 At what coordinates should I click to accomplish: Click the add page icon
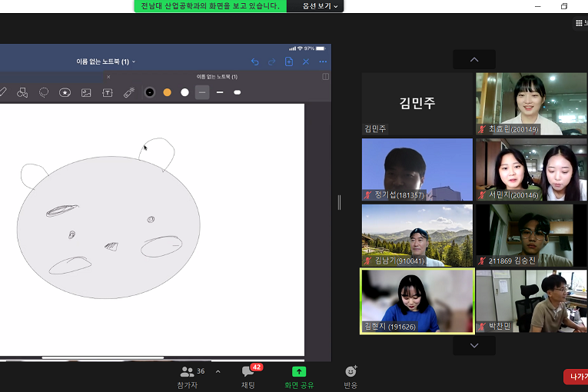289,61
